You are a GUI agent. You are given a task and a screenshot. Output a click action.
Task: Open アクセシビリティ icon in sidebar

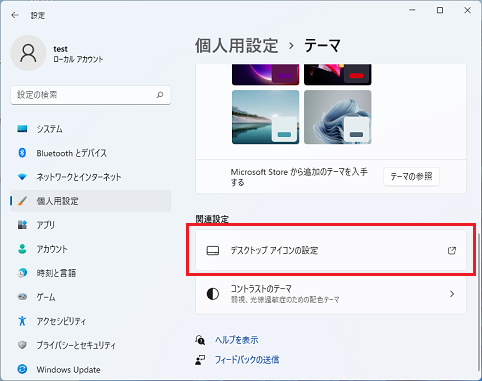(22, 321)
